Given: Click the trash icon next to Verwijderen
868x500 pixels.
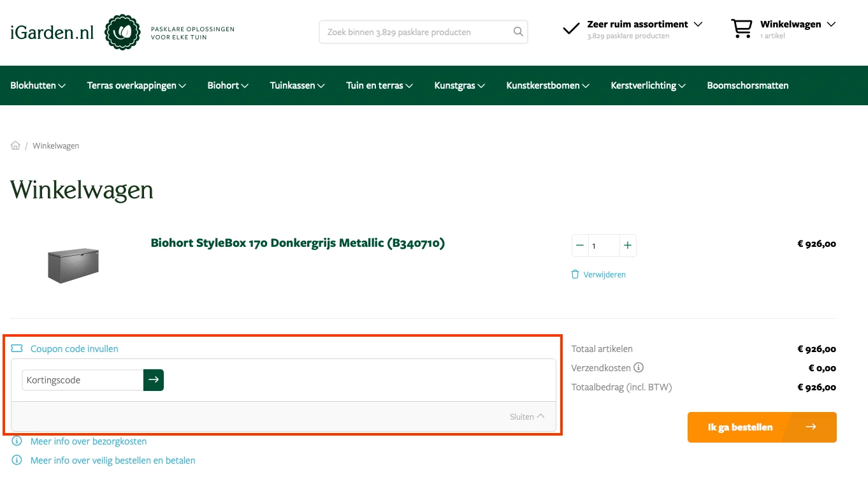Looking at the screenshot, I should point(575,274).
